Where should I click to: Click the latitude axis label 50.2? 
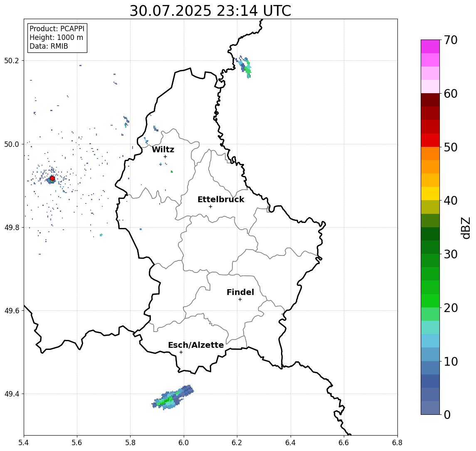click(12, 60)
